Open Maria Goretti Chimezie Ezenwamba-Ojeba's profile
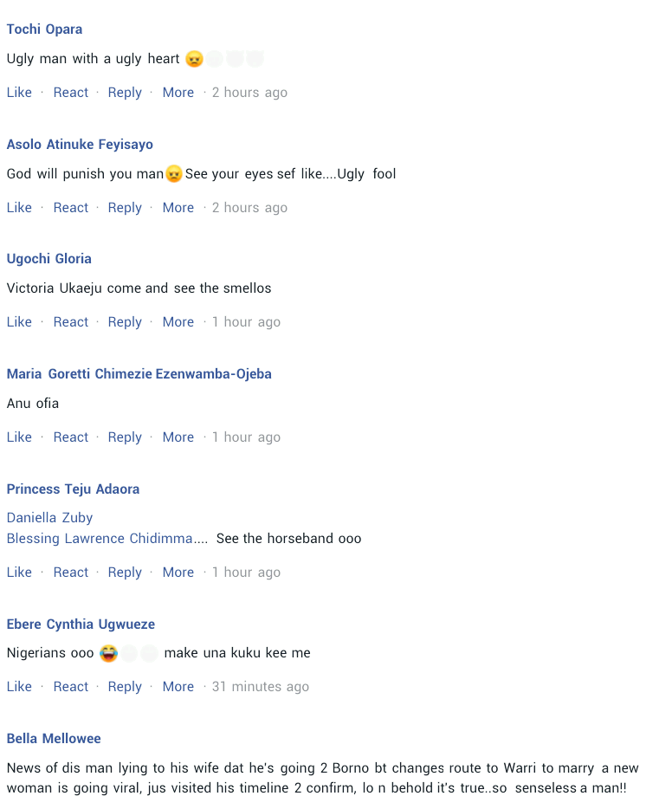672x809 pixels. click(139, 374)
